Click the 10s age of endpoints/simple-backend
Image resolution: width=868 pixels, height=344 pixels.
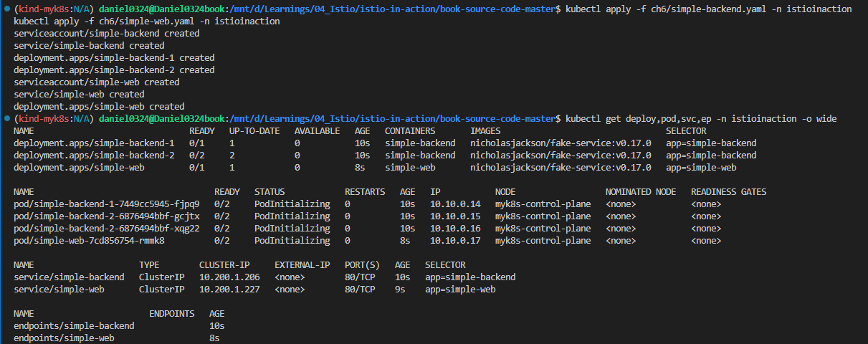pos(216,326)
